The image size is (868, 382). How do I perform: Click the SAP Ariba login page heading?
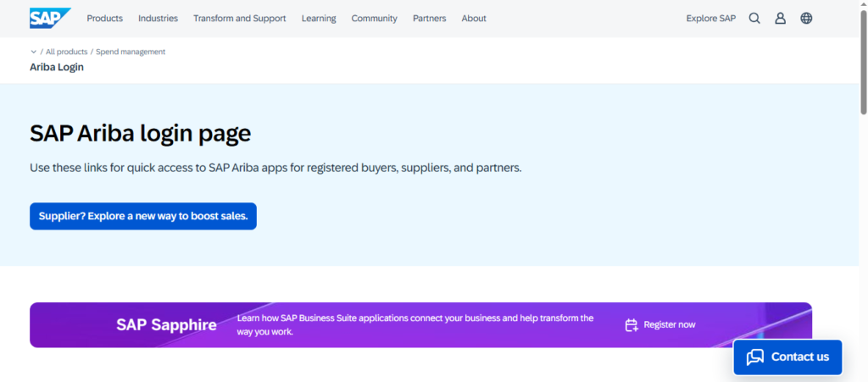tap(141, 135)
